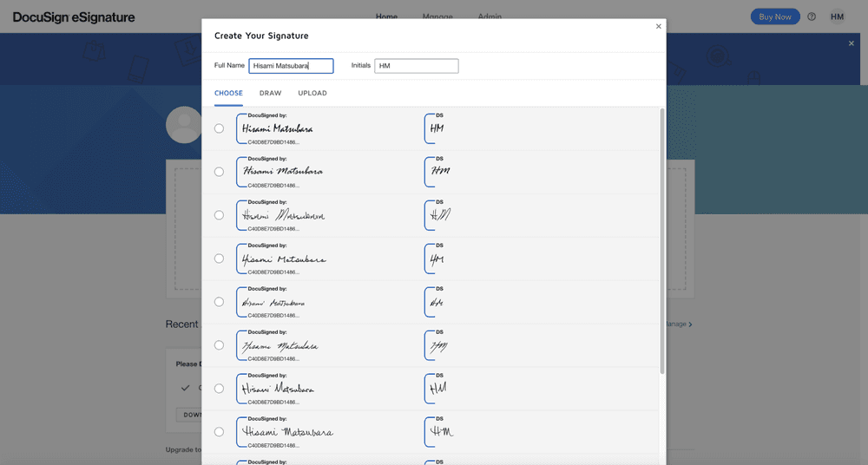Viewport: 868px width, 465px height.
Task: Select the first signature style radio button
Action: [219, 128]
